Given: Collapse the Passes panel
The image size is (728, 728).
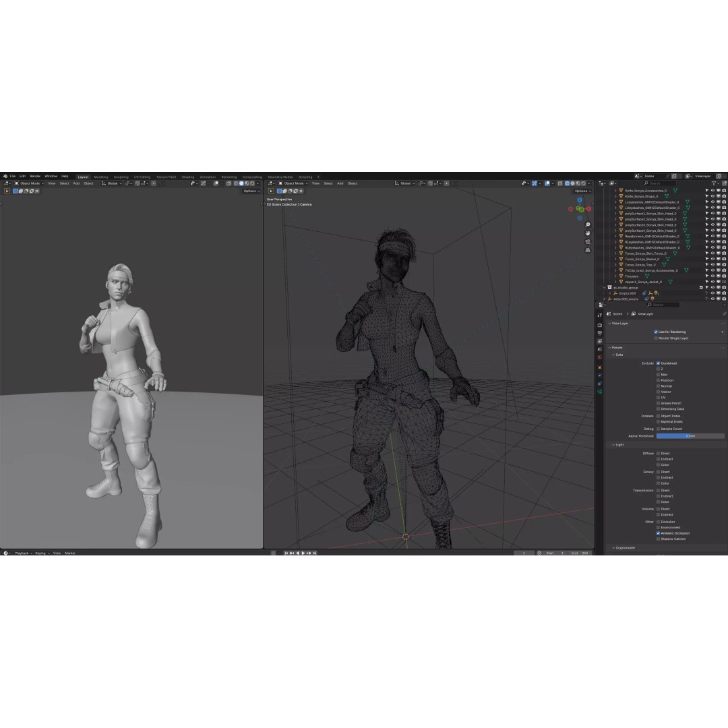Looking at the screenshot, I should click(x=609, y=347).
